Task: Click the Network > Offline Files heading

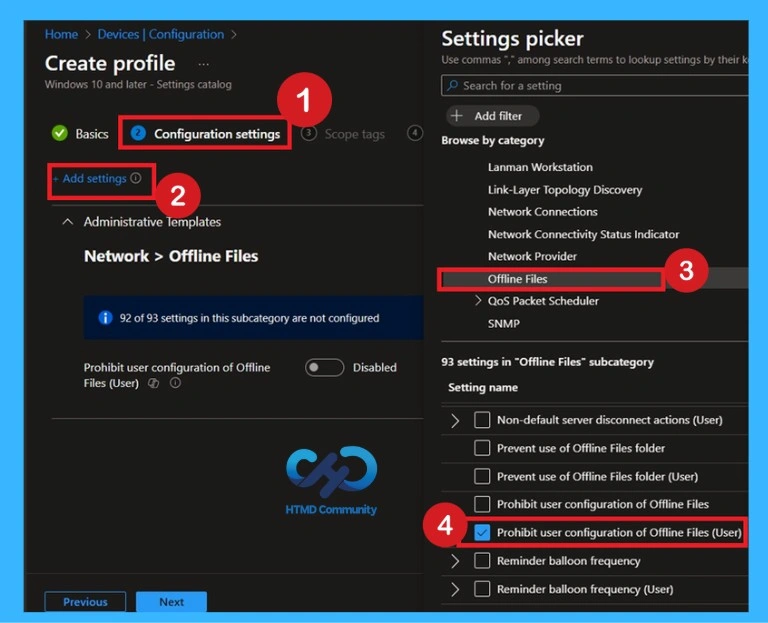Action: point(171,256)
